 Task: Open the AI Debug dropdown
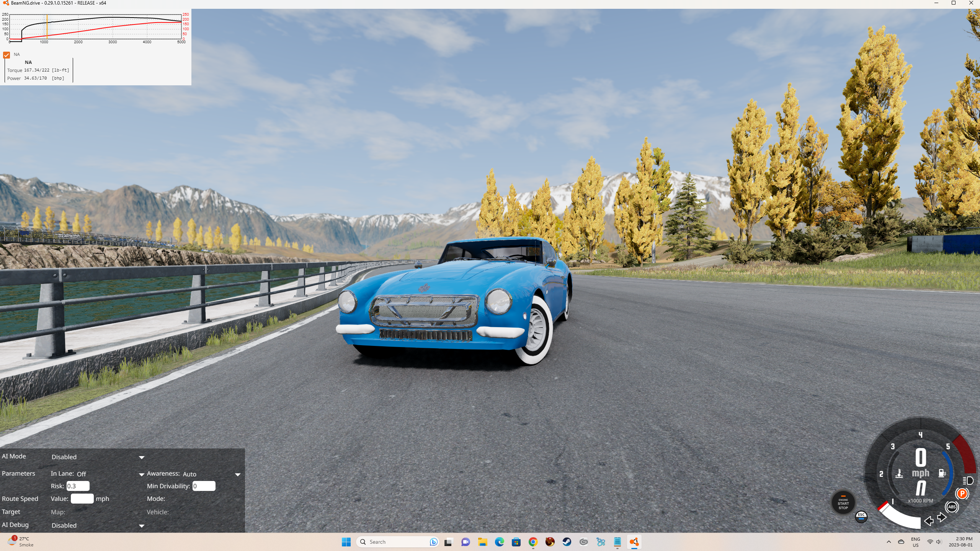click(x=98, y=525)
